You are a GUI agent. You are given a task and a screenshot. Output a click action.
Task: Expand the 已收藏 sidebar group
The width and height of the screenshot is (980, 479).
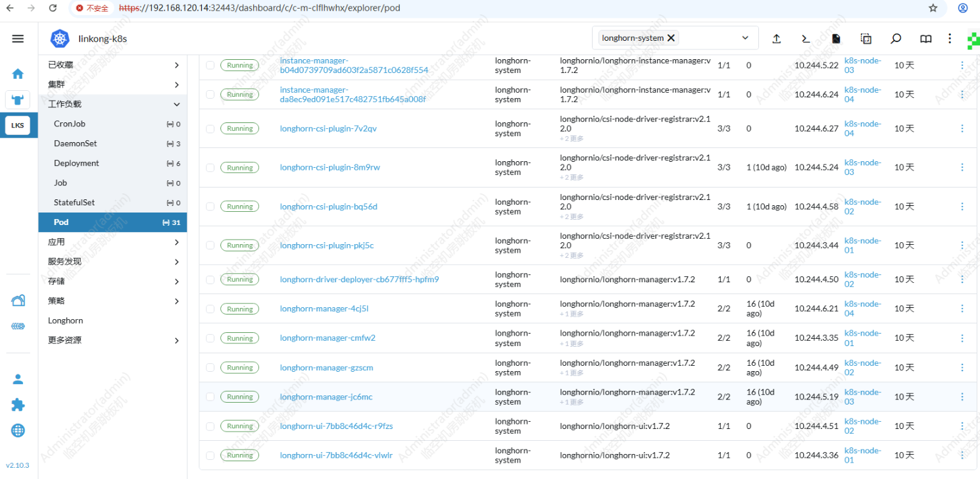coord(176,65)
